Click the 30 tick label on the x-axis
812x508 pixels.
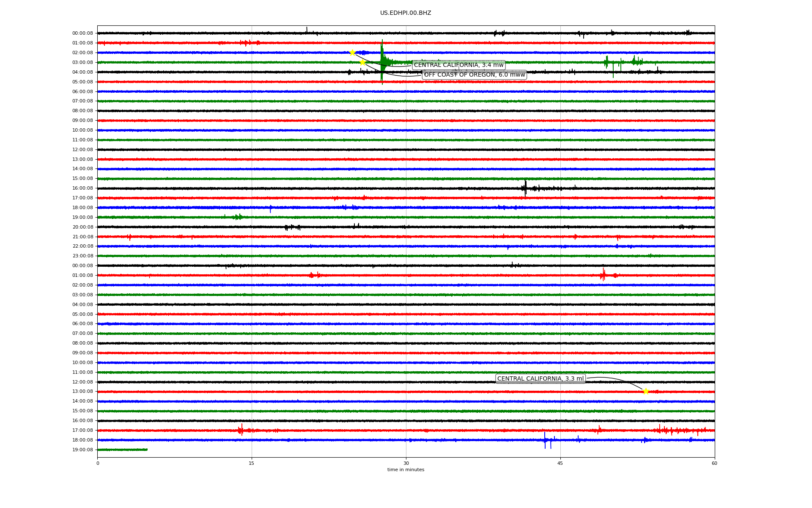(406, 463)
